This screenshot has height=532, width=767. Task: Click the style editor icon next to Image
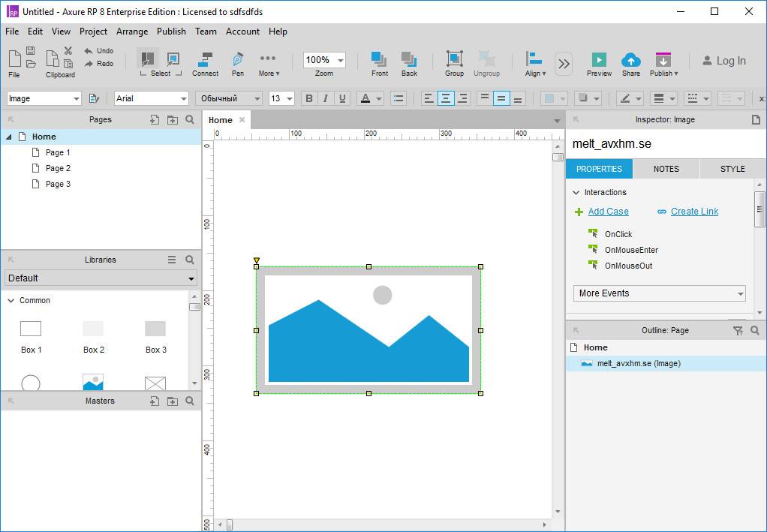click(94, 98)
